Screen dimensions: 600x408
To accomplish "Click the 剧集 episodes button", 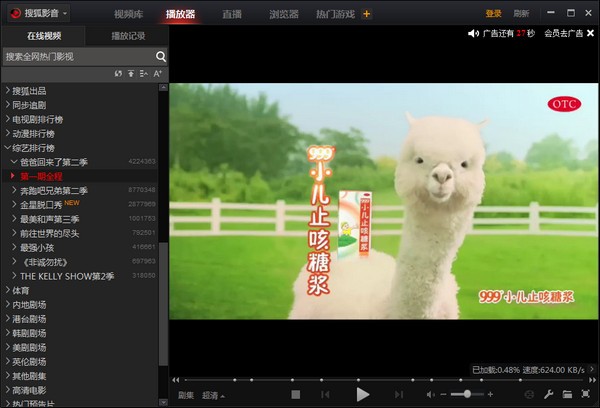I will click(186, 395).
